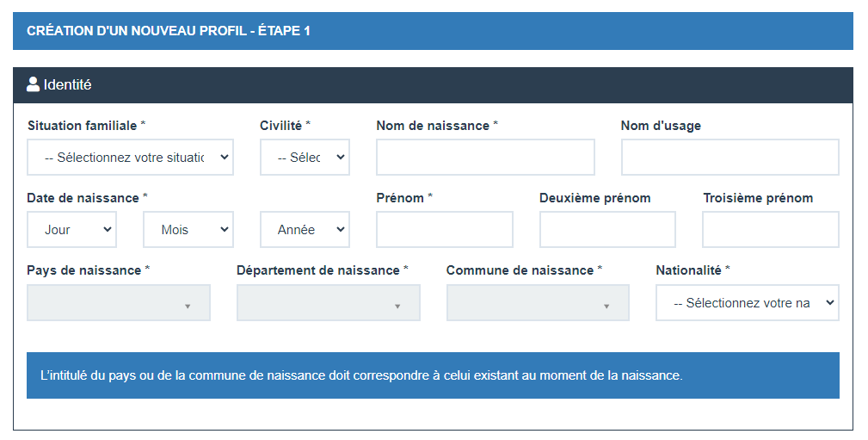Select the Mois birth month dropdown
868x440 pixels.
pos(188,229)
